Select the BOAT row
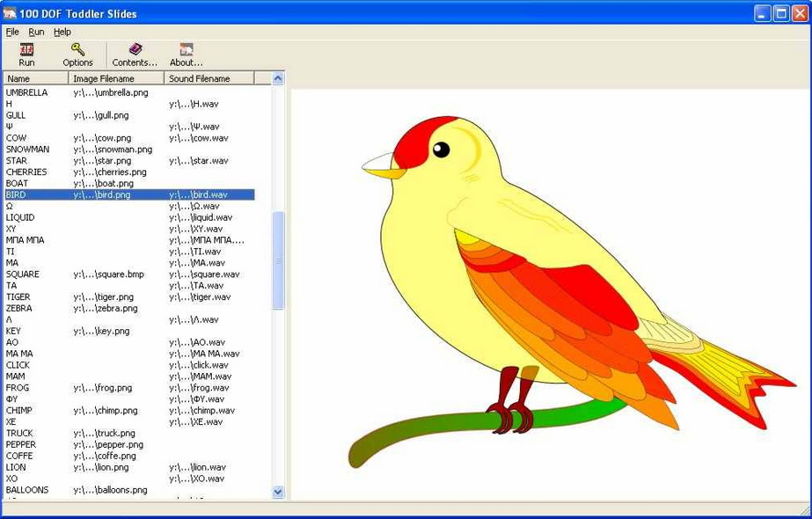The image size is (812, 519). [x=129, y=183]
